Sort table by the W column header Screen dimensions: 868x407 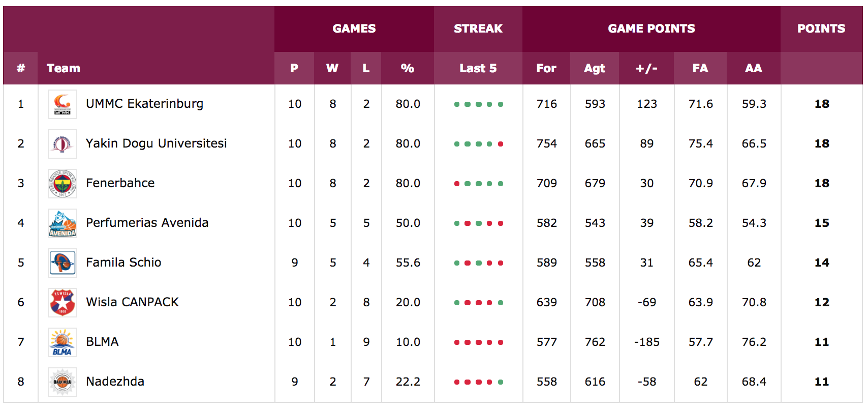click(332, 68)
